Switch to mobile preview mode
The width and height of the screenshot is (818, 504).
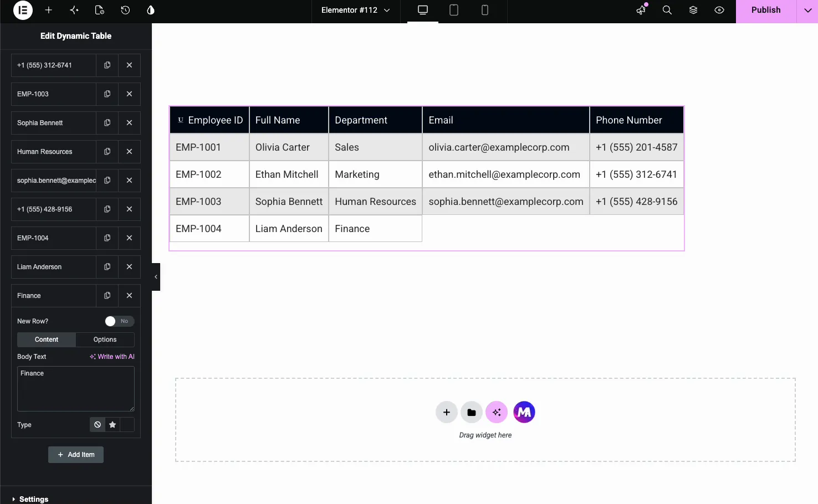pyautogui.click(x=485, y=11)
